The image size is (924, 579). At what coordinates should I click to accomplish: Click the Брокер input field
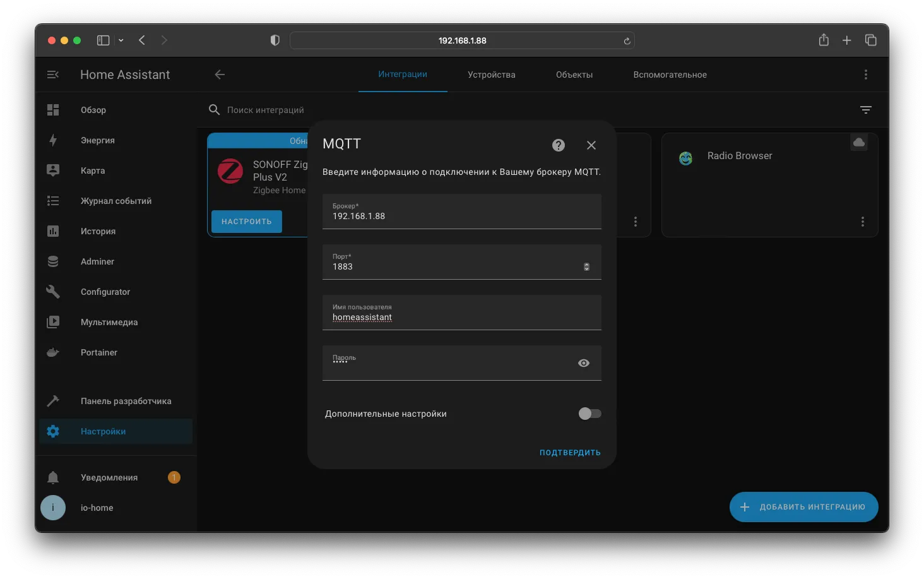[x=462, y=212]
